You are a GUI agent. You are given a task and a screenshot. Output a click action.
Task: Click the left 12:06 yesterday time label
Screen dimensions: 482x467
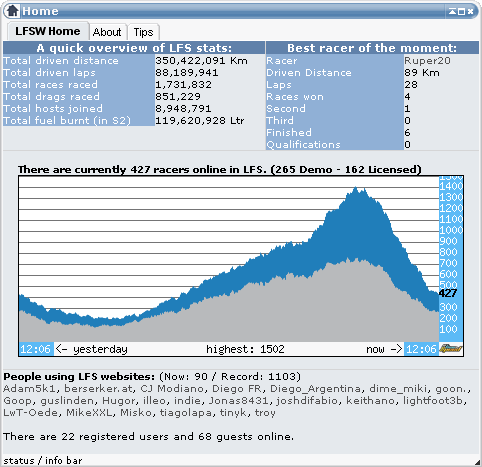tap(35, 349)
